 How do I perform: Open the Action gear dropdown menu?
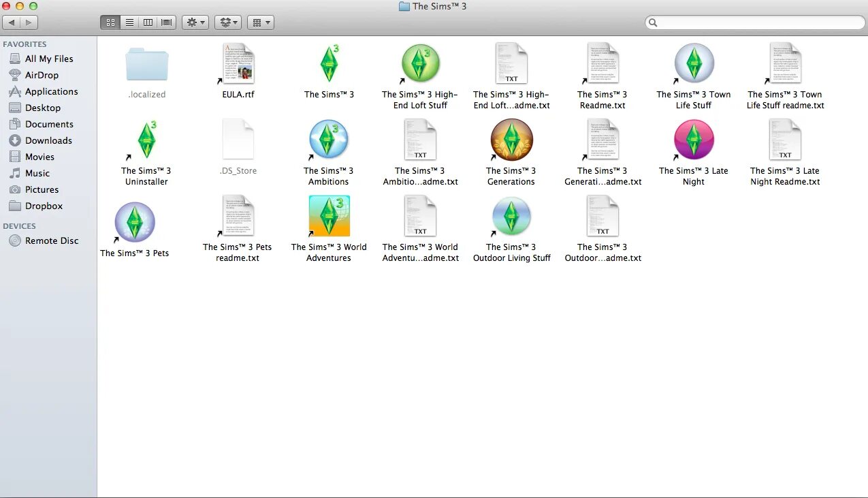[195, 22]
